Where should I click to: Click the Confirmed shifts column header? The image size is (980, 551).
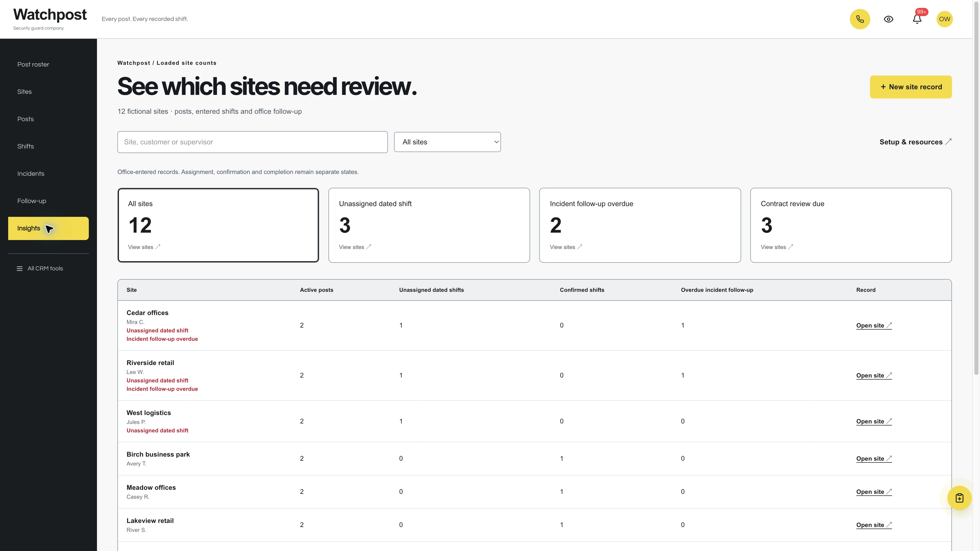click(582, 290)
